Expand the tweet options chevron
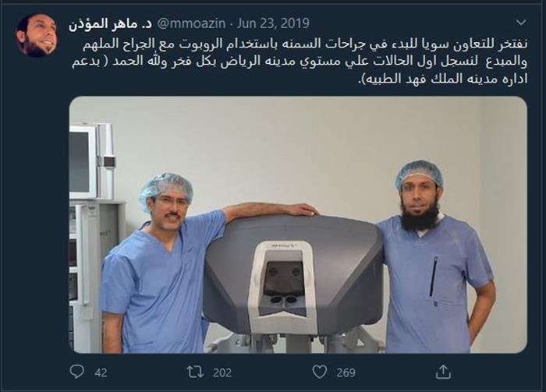 click(520, 23)
